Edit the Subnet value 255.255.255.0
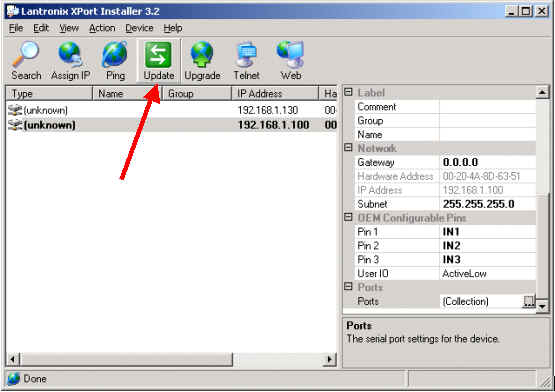This screenshot has height=392, width=555. tap(487, 204)
